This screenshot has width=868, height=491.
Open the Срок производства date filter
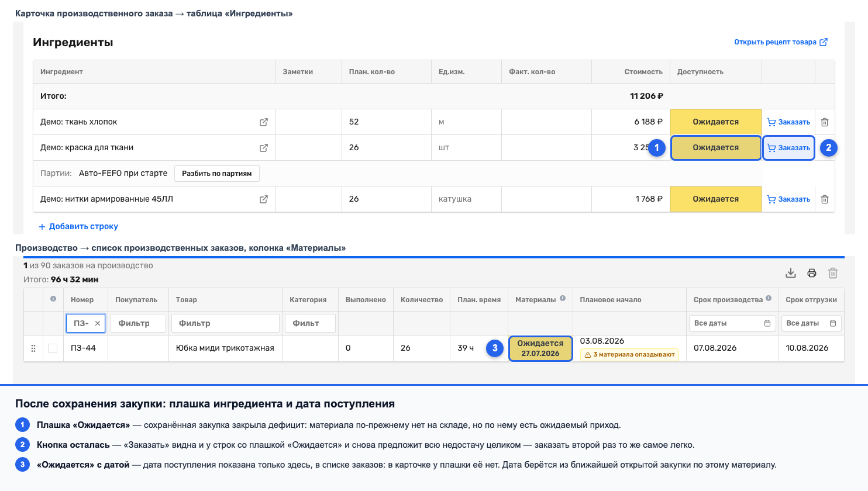tap(732, 323)
